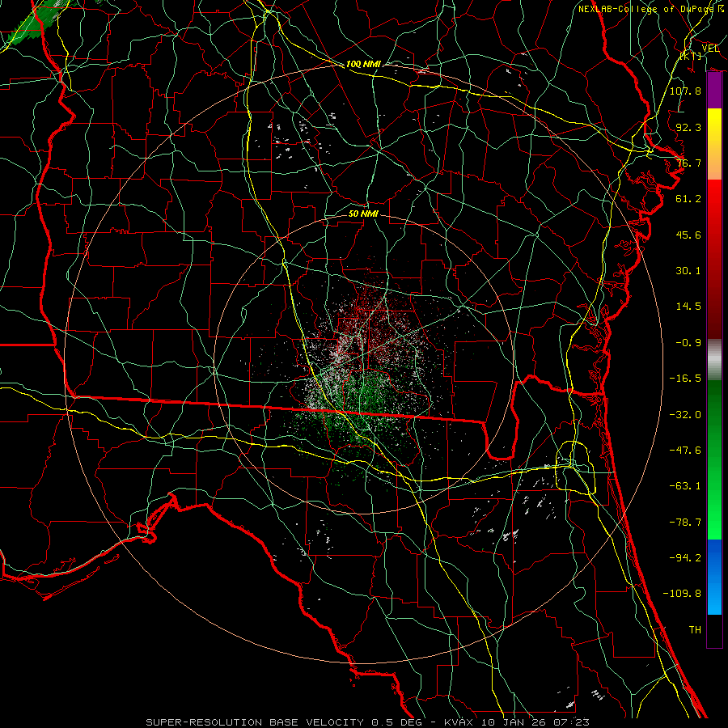Screen dimensions: 728x728
Task: Click the 100 NMI range ring label
Action: tap(363, 64)
